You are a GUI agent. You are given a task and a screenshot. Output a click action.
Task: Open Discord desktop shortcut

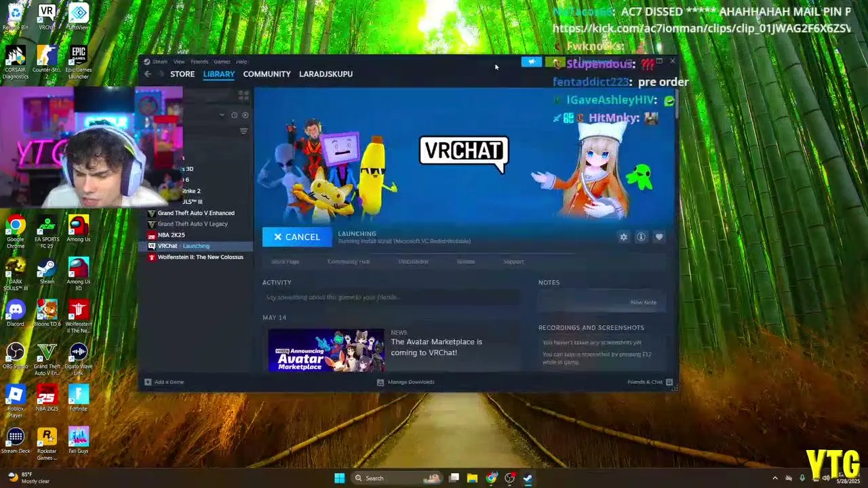click(16, 313)
